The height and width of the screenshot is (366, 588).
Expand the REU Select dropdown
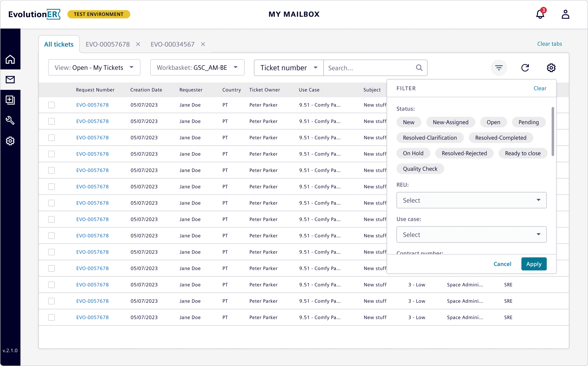pos(471,200)
